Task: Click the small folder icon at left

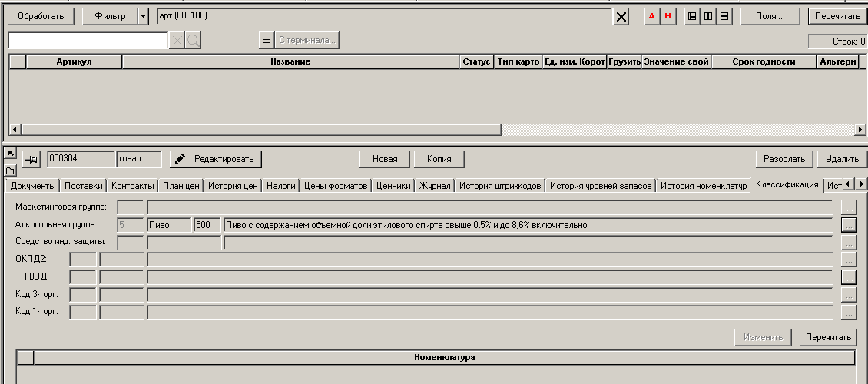Action: tap(10, 170)
